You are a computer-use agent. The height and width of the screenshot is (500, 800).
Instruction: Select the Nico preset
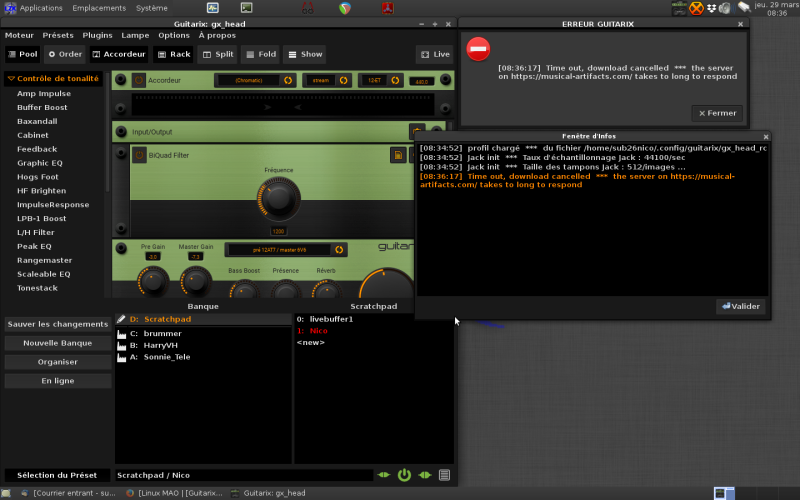(312, 331)
